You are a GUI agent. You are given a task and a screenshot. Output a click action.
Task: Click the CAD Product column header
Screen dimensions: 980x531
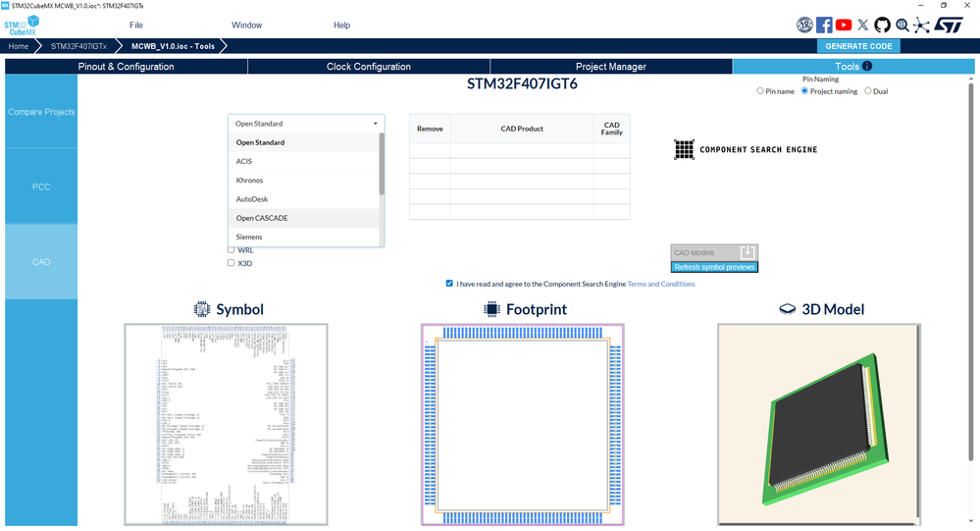tap(522, 129)
